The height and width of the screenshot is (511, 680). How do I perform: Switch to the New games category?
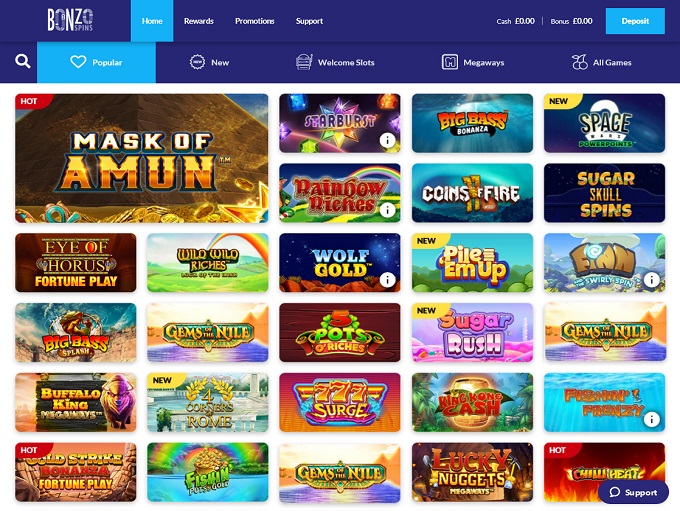(x=209, y=62)
